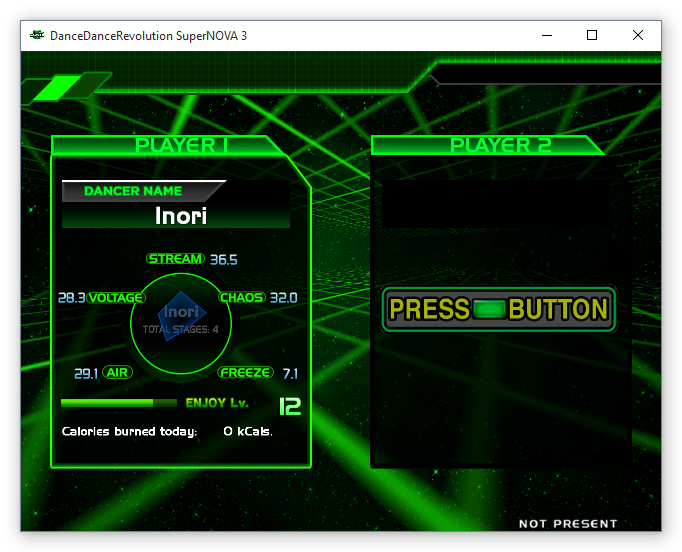Click the STREAM radar label
The height and width of the screenshot is (552, 682).
pyautogui.click(x=175, y=259)
